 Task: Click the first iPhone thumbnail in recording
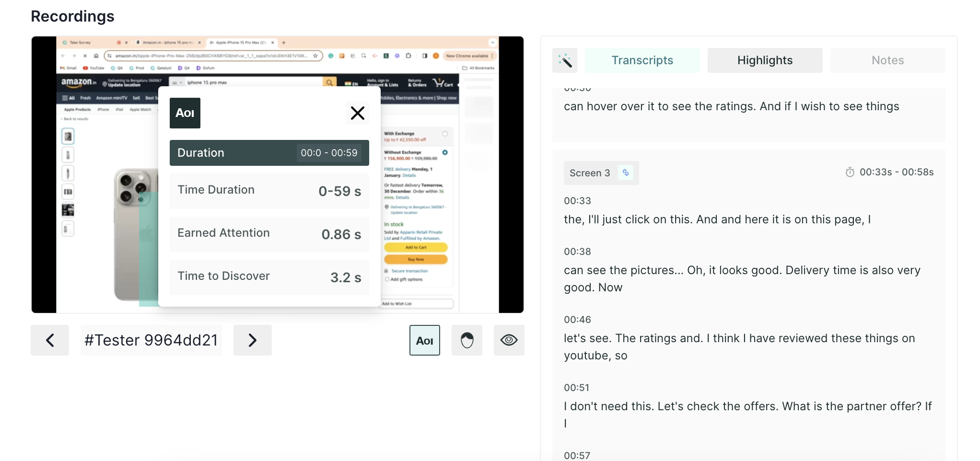(68, 137)
